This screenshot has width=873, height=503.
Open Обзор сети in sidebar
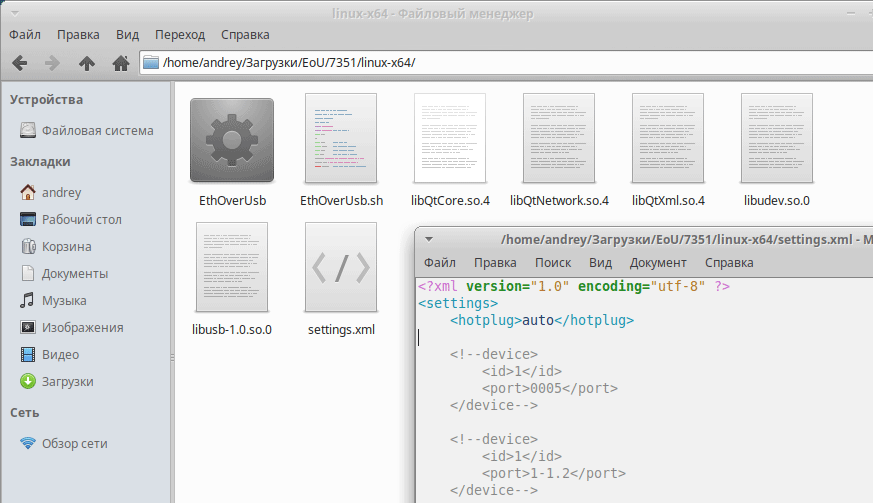74,443
